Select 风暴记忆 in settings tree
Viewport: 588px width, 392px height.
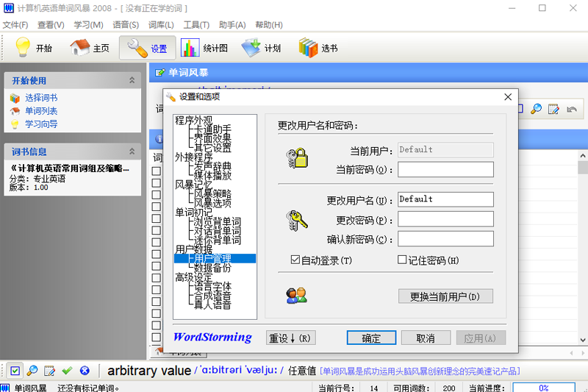tap(194, 185)
